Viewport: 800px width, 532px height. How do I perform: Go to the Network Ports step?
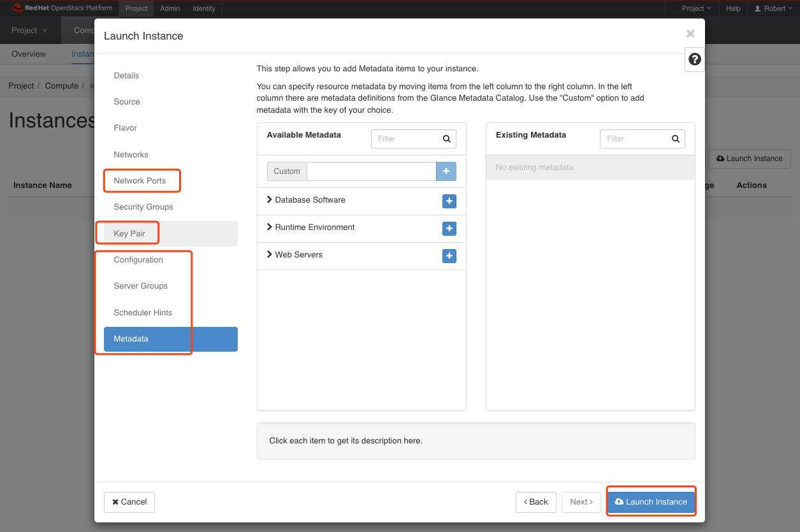click(140, 181)
